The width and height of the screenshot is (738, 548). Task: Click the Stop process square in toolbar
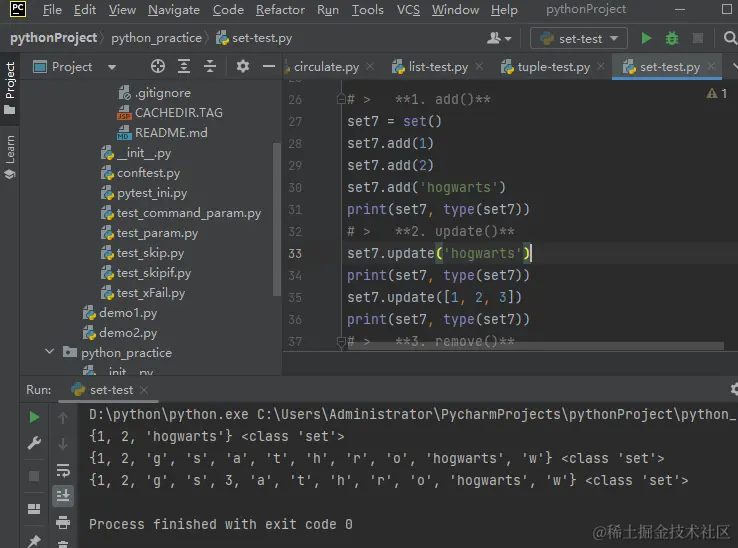coord(698,38)
